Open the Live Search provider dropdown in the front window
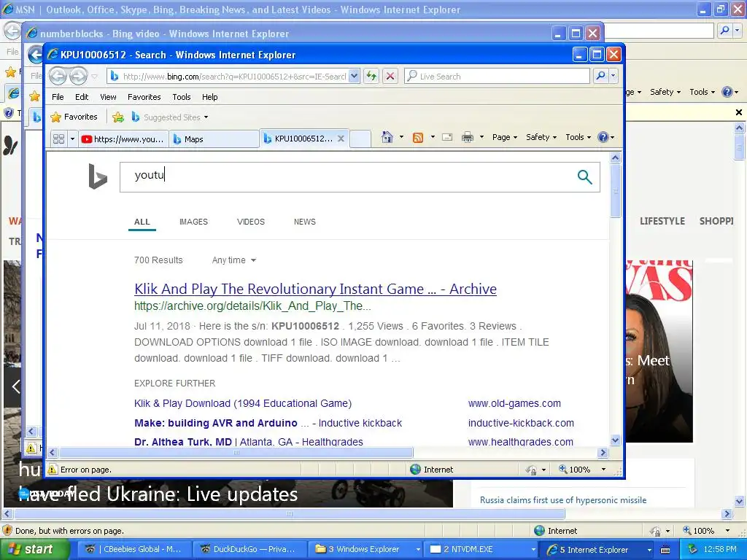 [x=614, y=76]
